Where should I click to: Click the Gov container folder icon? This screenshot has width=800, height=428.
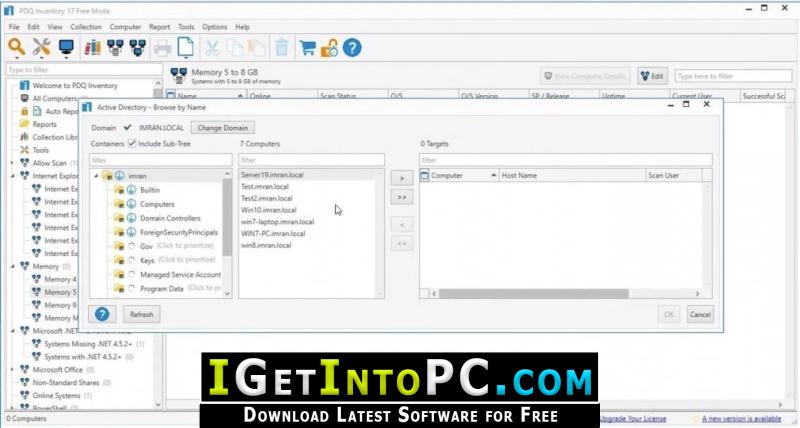pos(119,246)
